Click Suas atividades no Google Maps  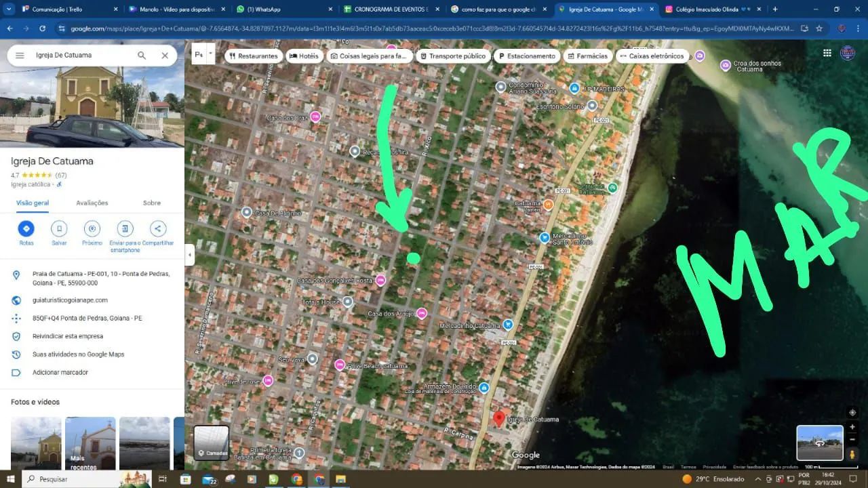[78, 354]
